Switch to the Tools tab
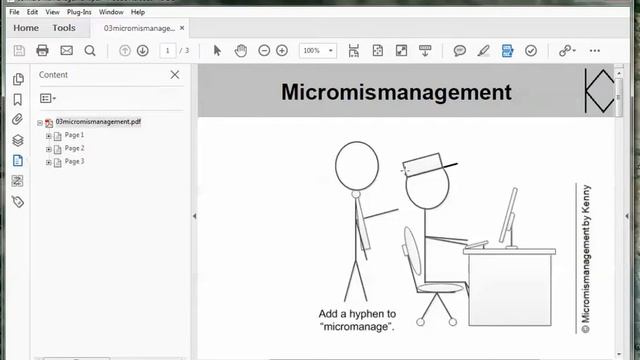Screen dimensions: 640x360 click(64, 28)
